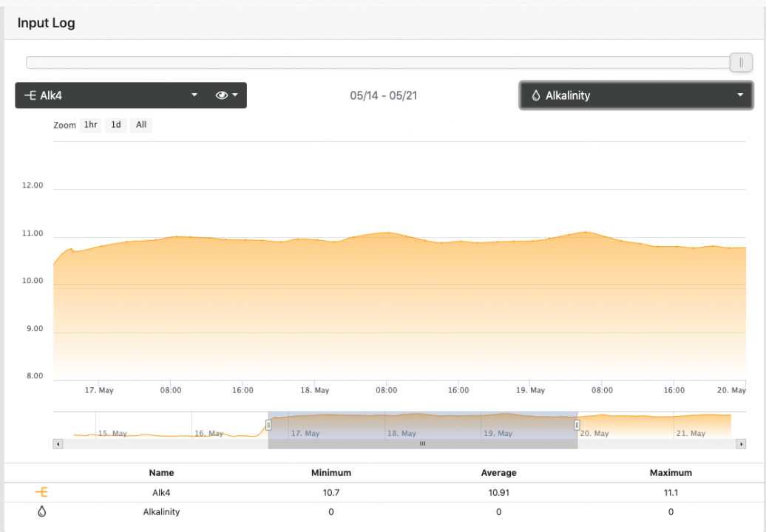The width and height of the screenshot is (766, 532).
Task: Click the right navigator range handle
Action: pos(577,425)
